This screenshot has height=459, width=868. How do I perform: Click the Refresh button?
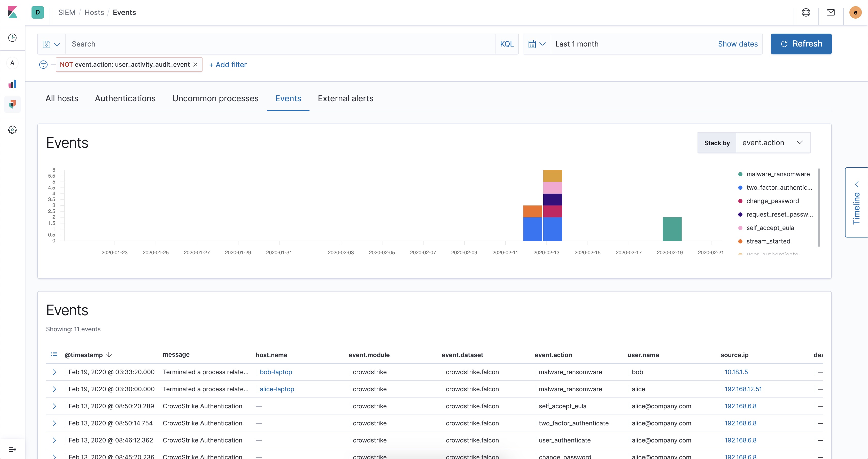point(801,44)
